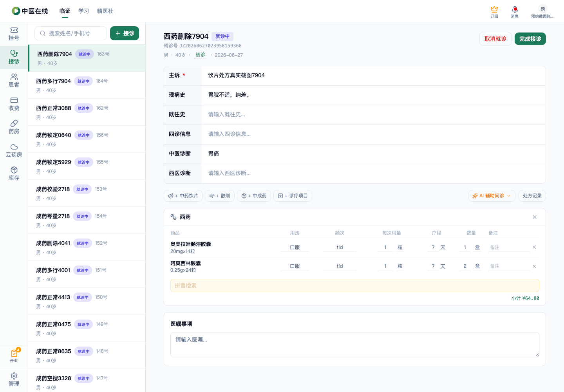Click the 医嘱事项 textarea

tap(354, 345)
